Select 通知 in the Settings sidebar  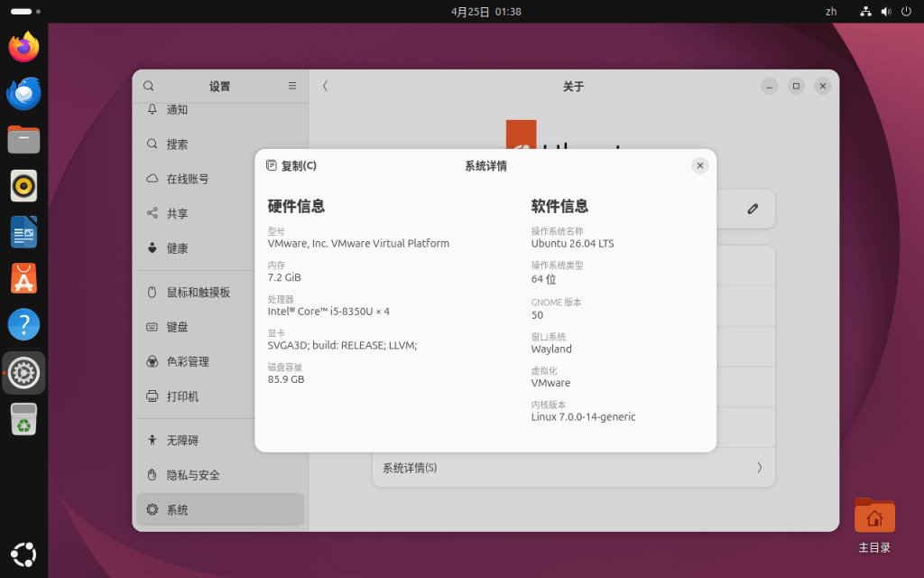pyautogui.click(x=220, y=109)
